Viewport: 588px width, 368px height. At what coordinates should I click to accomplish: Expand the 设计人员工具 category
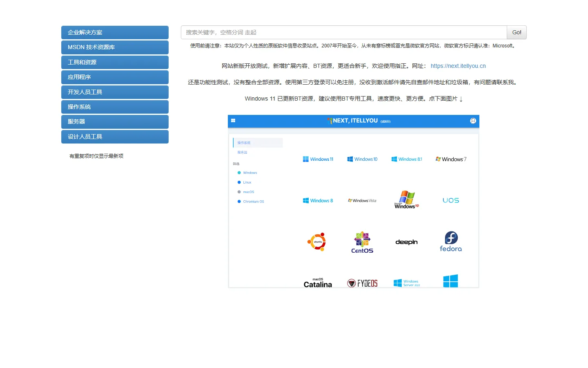coord(115,137)
